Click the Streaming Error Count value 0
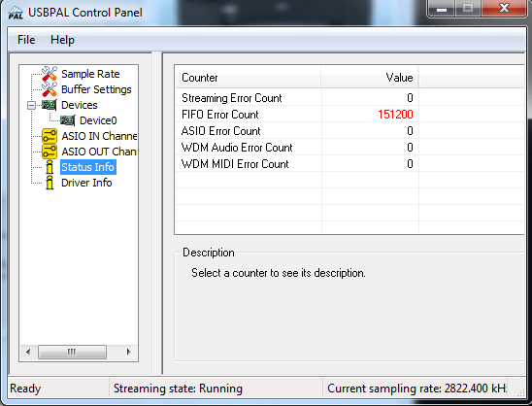This screenshot has height=406, width=532. [x=410, y=98]
